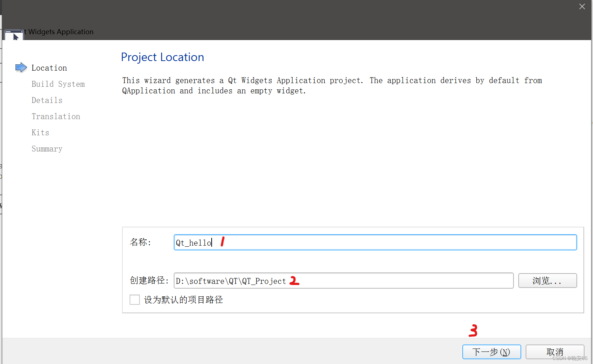Proceed with the 下一步(N) button
The height and width of the screenshot is (364, 593).
click(491, 352)
